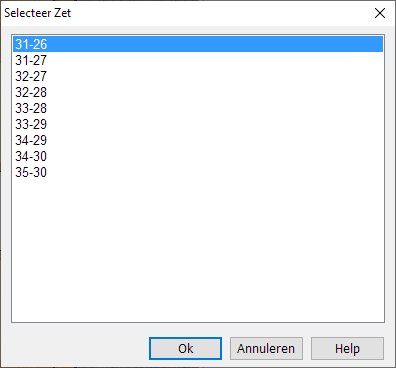Click the focused Ok button
The height and width of the screenshot is (368, 396).
(x=185, y=349)
